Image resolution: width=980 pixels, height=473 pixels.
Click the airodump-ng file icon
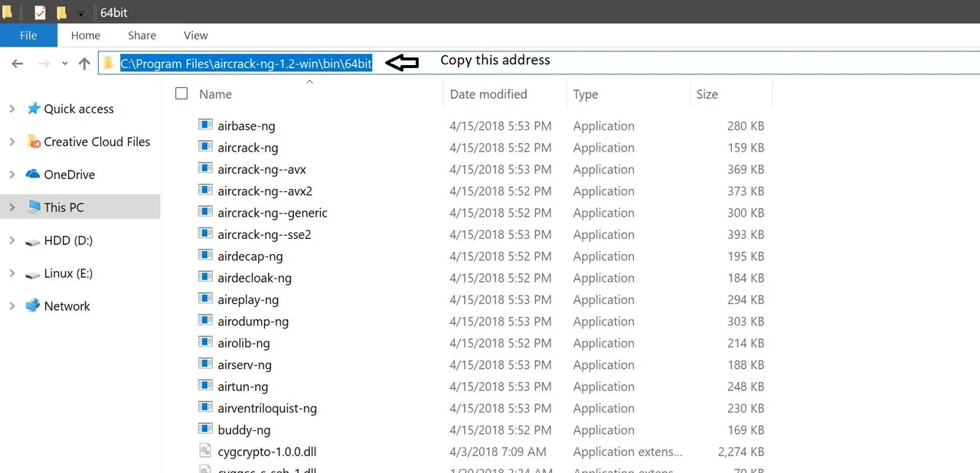(205, 320)
